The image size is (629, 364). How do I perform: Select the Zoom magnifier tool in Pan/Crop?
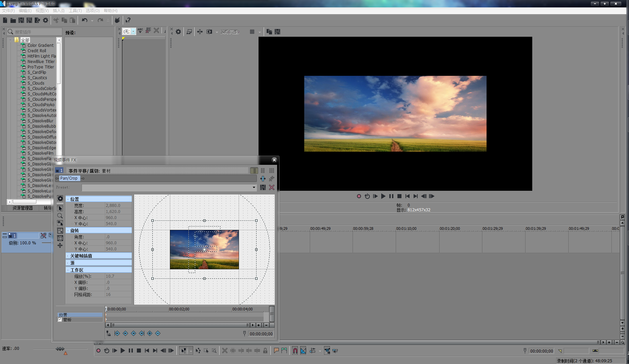[60, 216]
